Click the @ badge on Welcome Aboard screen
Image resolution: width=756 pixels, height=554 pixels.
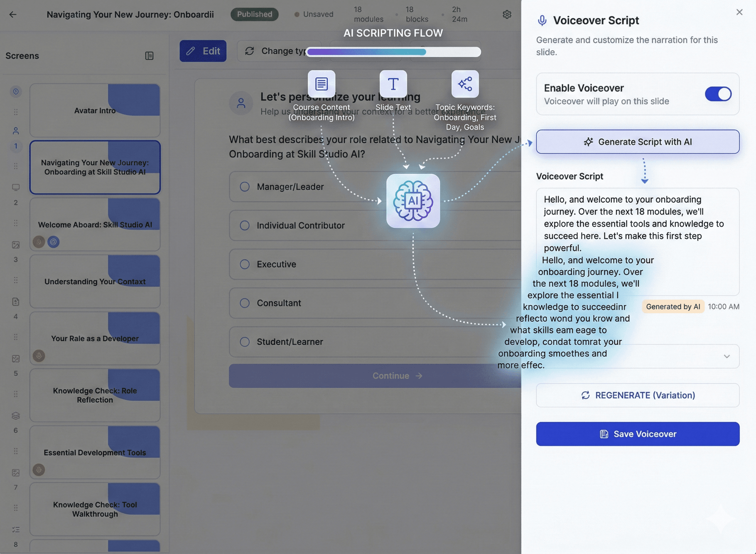click(53, 242)
